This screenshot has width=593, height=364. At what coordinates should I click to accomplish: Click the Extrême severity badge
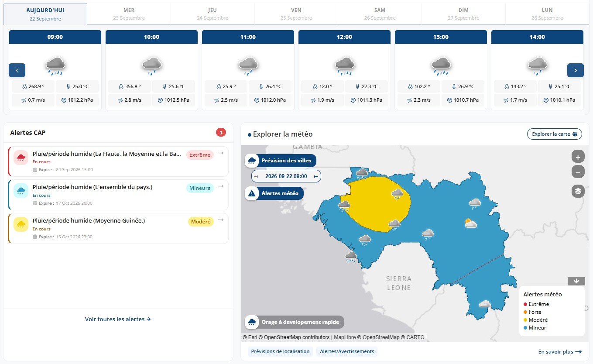pyautogui.click(x=200, y=155)
